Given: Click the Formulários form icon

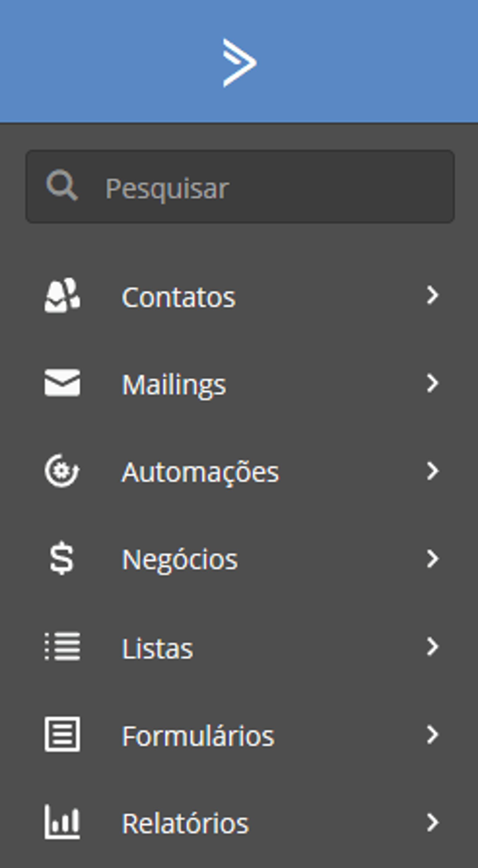Looking at the screenshot, I should click(62, 734).
